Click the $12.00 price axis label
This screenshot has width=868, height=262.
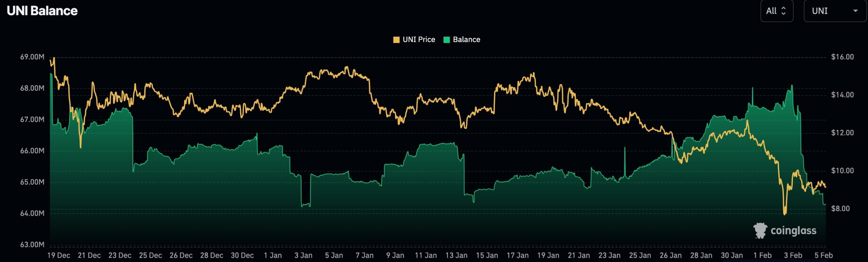tap(843, 133)
